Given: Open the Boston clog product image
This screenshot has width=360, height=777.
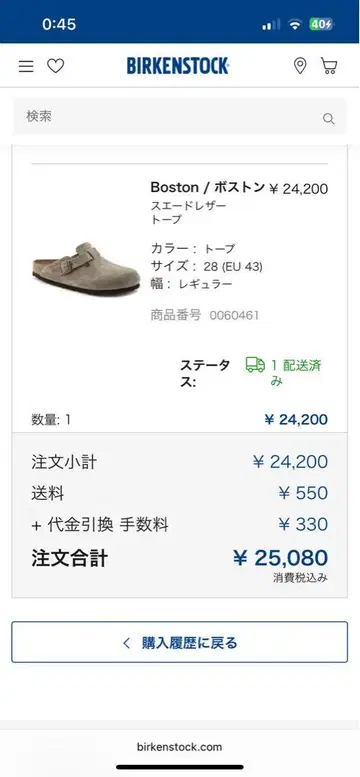Looking at the screenshot, I should pyautogui.click(x=86, y=268).
